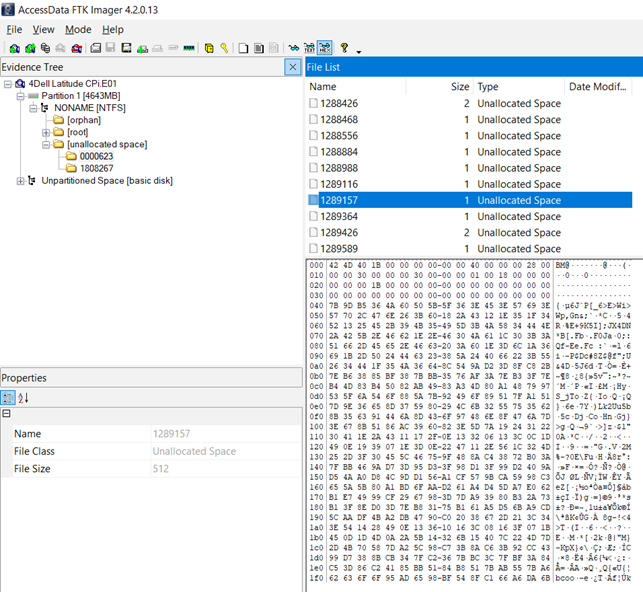Open the View menu
Screen dimensions: 643x592
point(43,30)
